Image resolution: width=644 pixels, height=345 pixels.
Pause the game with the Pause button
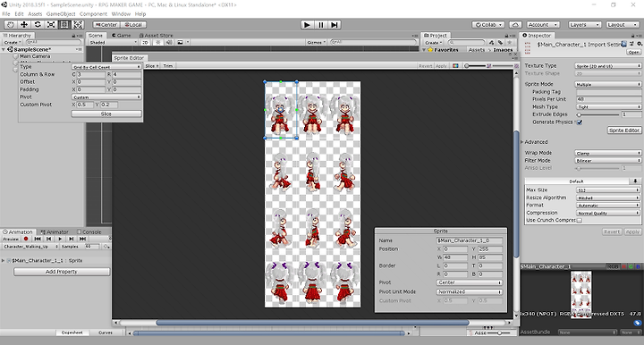coord(321,25)
